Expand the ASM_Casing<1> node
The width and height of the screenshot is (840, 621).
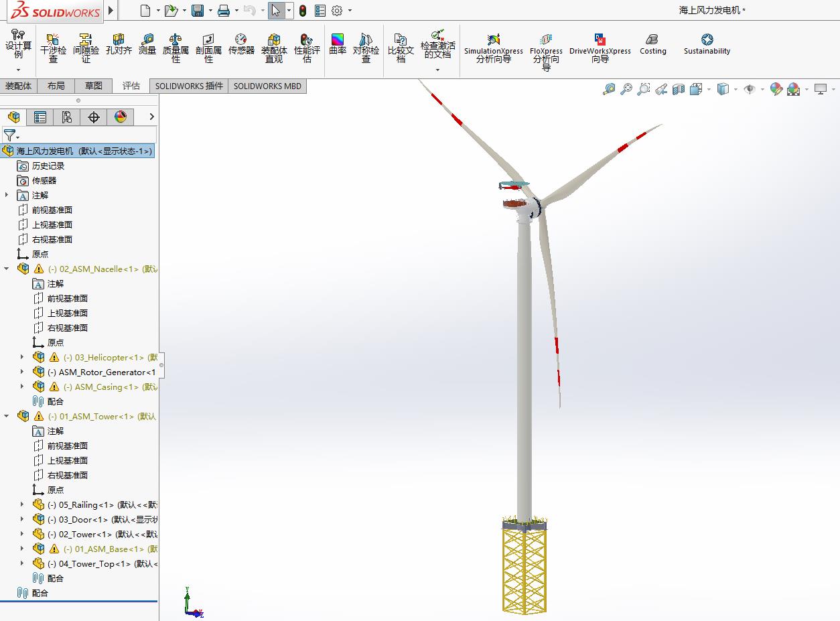pyautogui.click(x=22, y=387)
